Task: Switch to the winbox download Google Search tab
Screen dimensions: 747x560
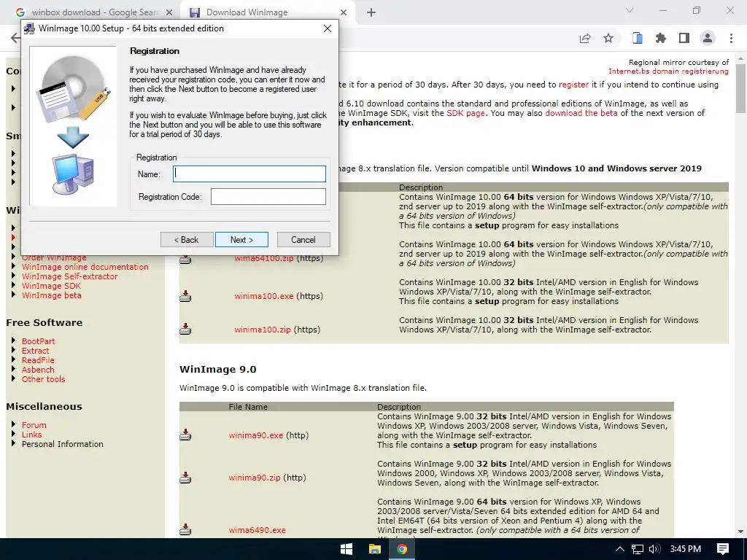Action: click(93, 12)
